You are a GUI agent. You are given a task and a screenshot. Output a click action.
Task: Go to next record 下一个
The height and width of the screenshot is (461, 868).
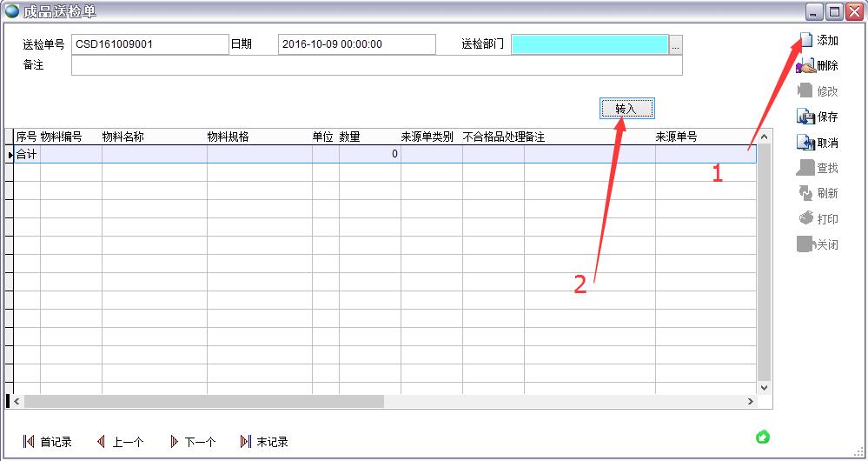coord(193,442)
